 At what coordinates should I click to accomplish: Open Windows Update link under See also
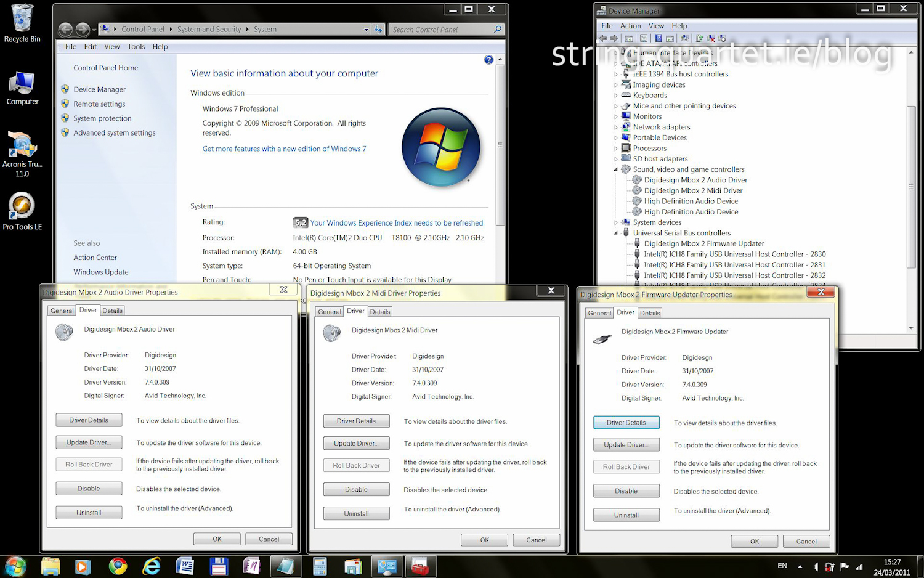[x=101, y=272]
